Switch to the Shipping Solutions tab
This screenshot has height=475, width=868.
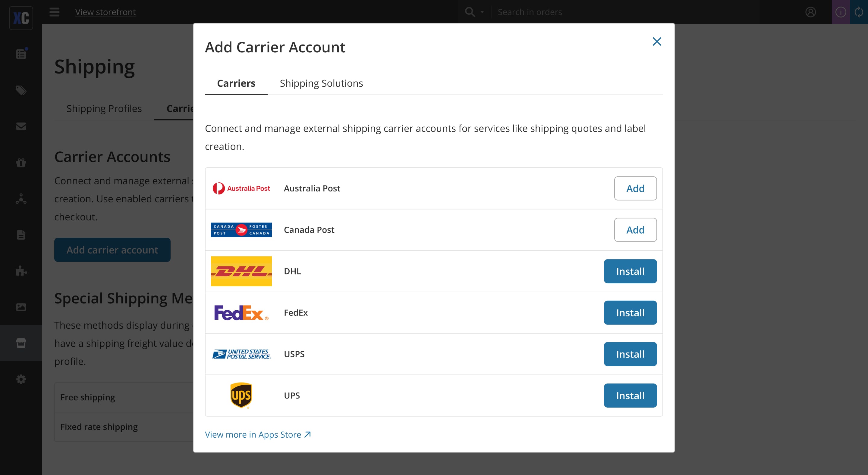pyautogui.click(x=321, y=83)
